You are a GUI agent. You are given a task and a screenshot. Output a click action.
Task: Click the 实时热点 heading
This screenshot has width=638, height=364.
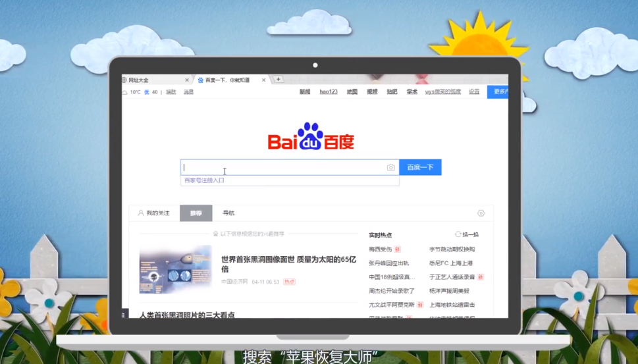pyautogui.click(x=381, y=235)
